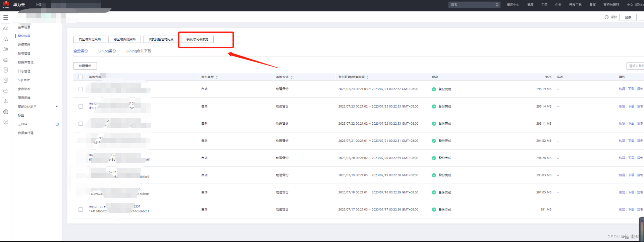Click the 同区域备份策略 button
The height and width of the screenshot is (242, 644).
[x=90, y=39]
